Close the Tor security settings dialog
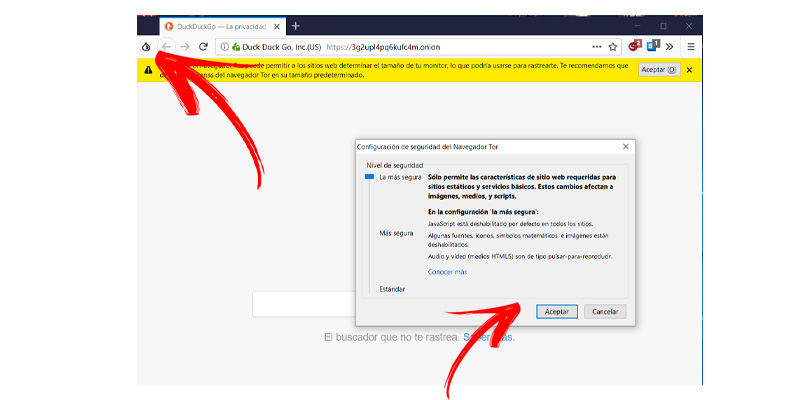The width and height of the screenshot is (800, 400). 626,146
